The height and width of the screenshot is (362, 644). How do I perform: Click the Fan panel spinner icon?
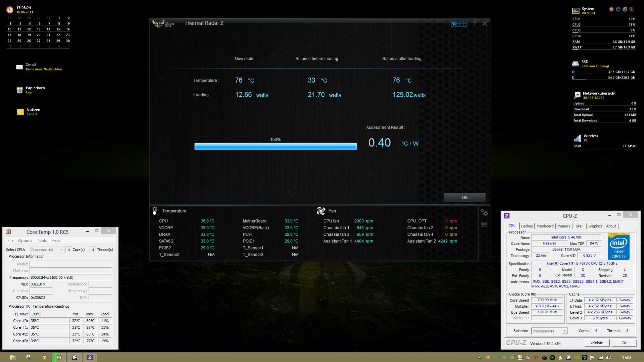click(320, 211)
